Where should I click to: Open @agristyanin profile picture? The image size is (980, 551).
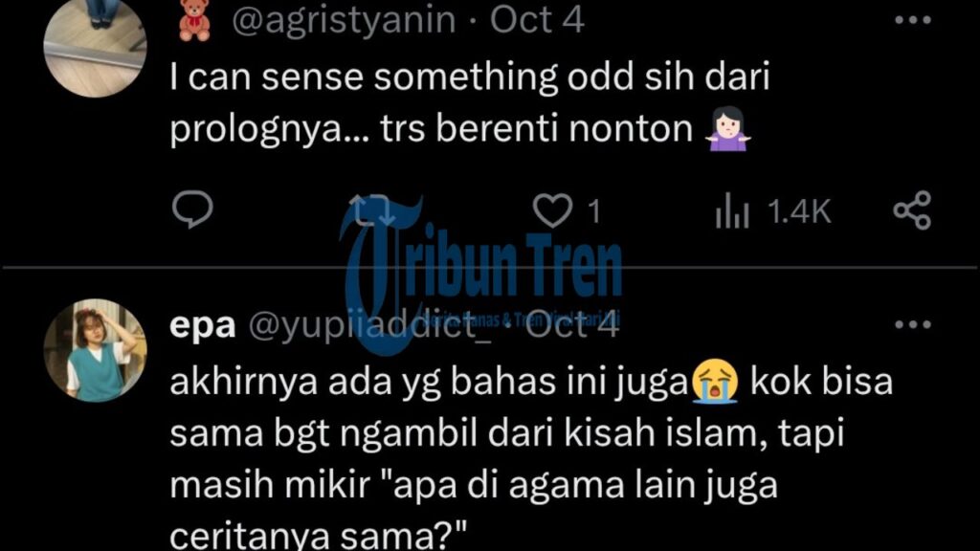[95, 46]
